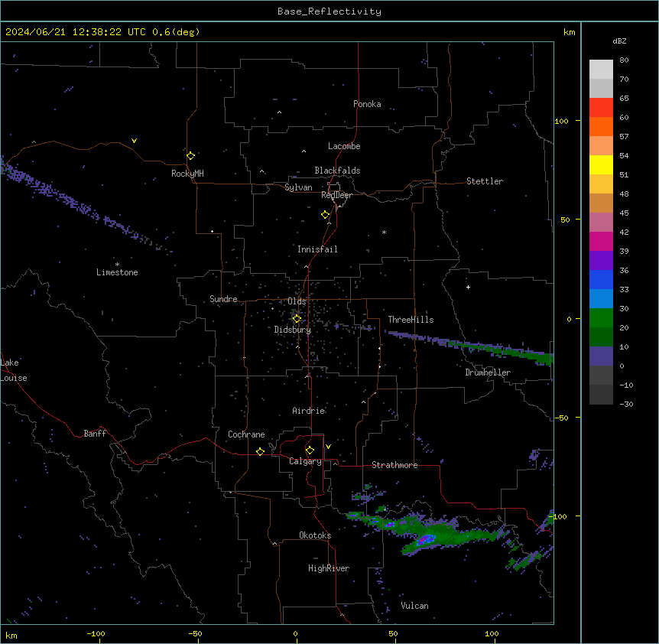Click the Innisfail town label
The height and width of the screenshot is (644, 659).
point(317,249)
